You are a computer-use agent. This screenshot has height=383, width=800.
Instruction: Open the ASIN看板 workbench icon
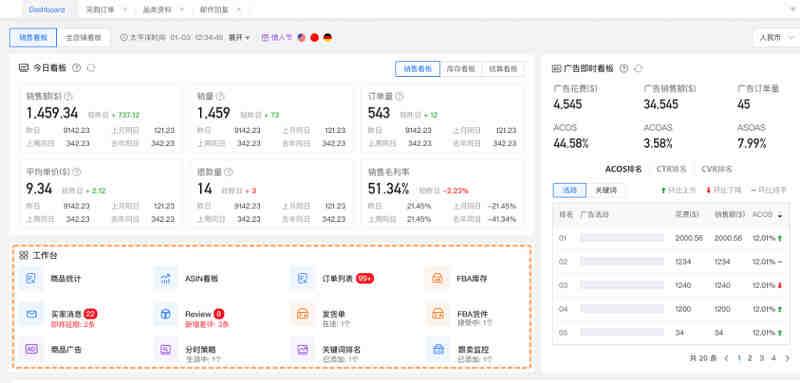pos(165,278)
